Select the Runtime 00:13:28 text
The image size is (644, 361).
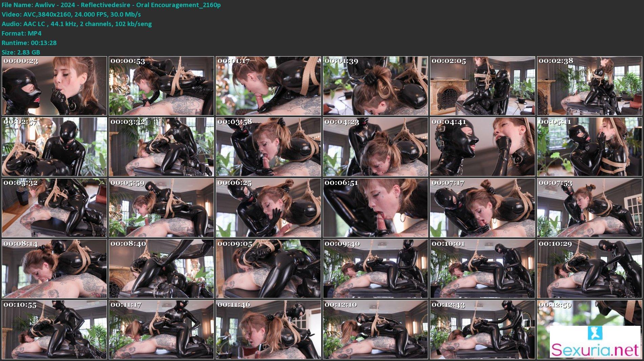pyautogui.click(x=29, y=43)
